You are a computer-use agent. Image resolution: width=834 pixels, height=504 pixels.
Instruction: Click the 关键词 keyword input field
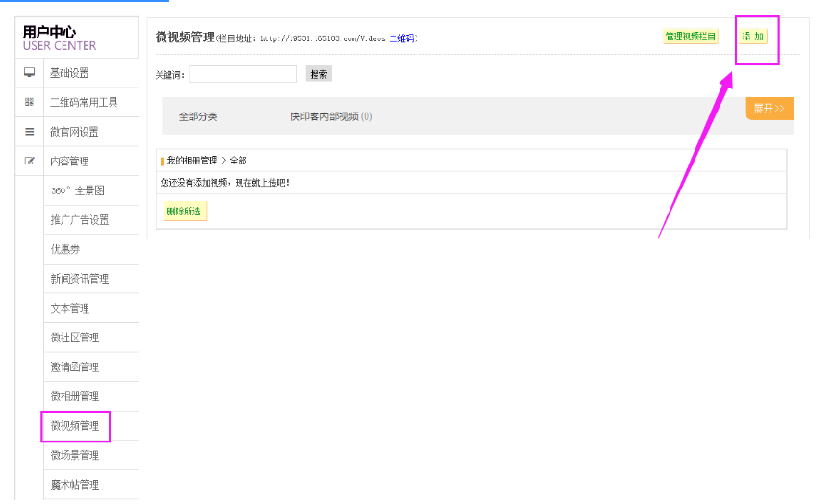[243, 74]
